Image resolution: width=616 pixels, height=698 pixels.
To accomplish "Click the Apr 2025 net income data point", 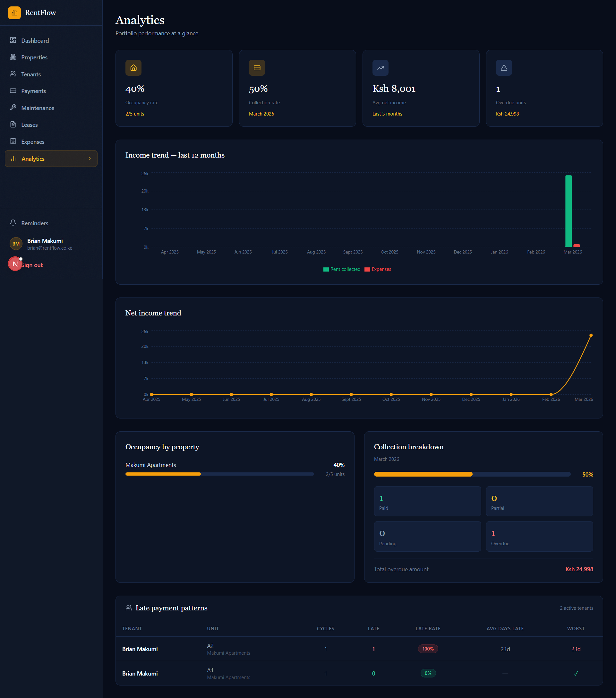I will point(152,394).
